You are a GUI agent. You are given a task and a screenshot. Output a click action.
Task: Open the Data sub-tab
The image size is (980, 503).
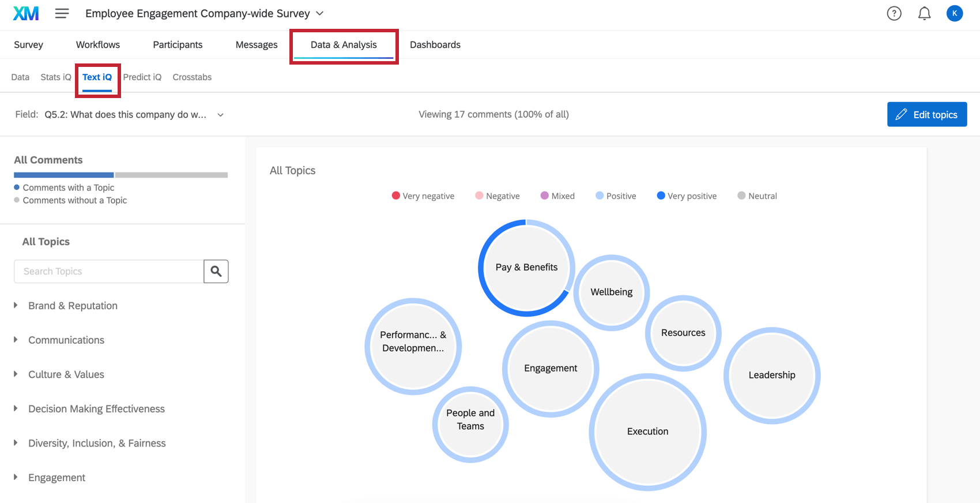coord(20,77)
